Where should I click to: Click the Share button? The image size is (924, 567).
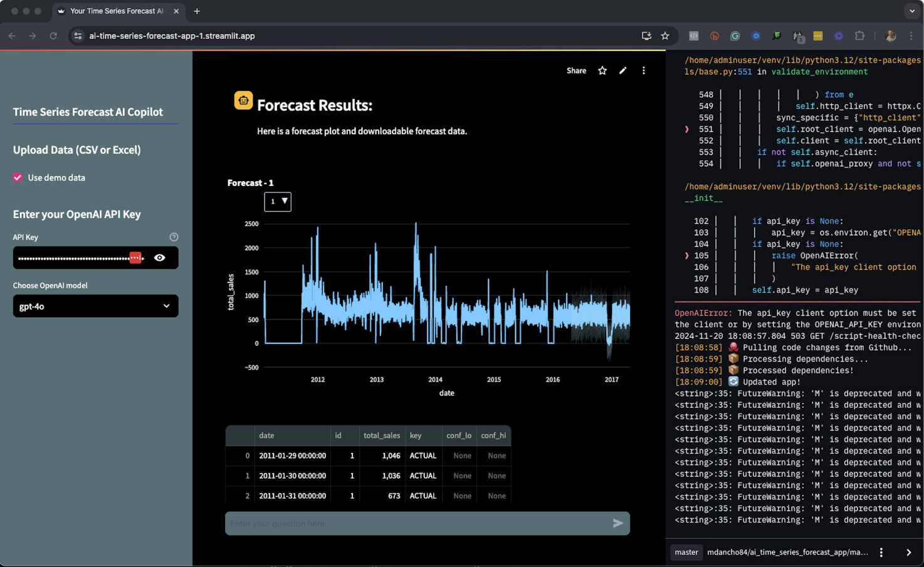(576, 71)
